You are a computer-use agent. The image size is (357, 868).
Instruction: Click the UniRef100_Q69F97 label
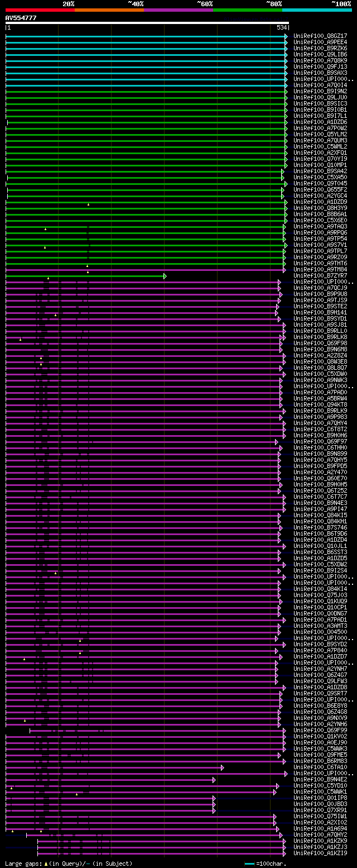320,441
